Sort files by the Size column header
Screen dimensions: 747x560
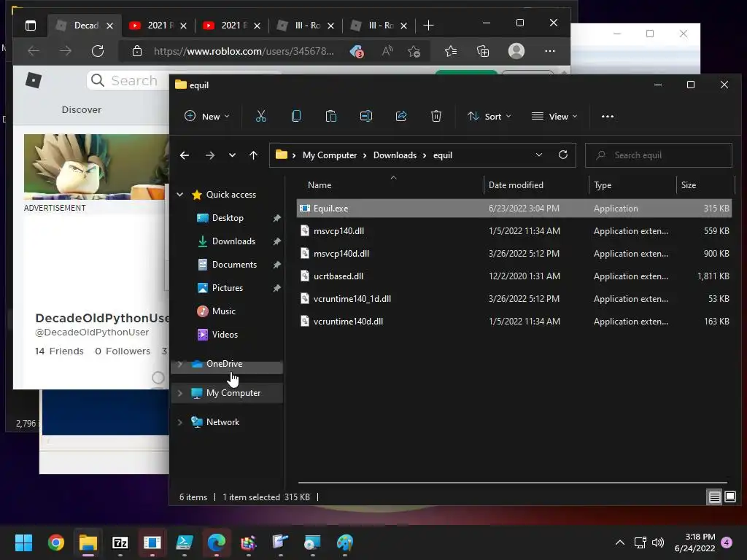coord(689,184)
